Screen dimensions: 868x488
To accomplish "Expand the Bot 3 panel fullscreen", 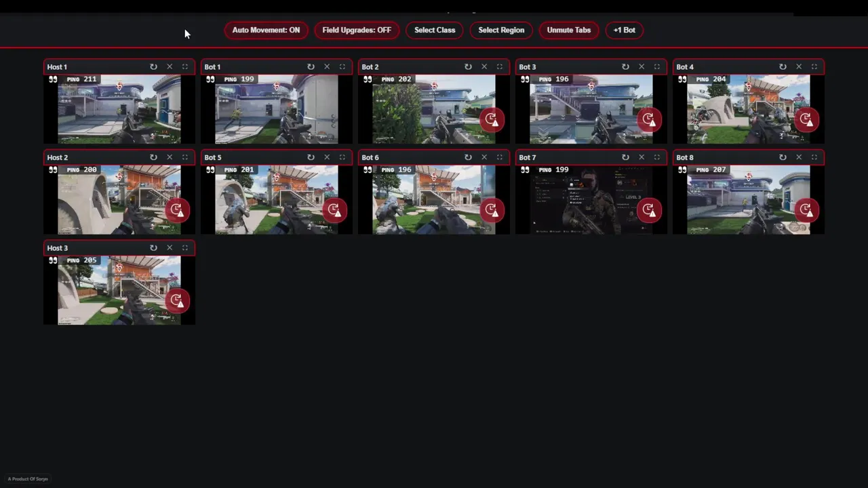I will coord(657,66).
